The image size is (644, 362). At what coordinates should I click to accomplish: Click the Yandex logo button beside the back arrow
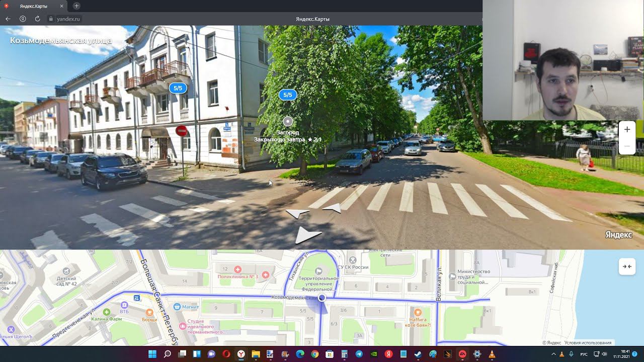[23, 19]
